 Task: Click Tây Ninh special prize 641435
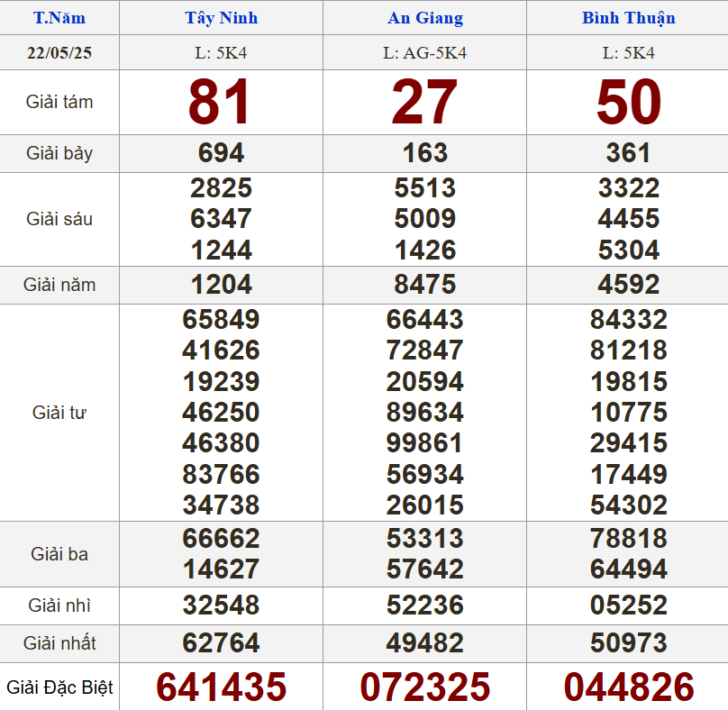(221, 687)
